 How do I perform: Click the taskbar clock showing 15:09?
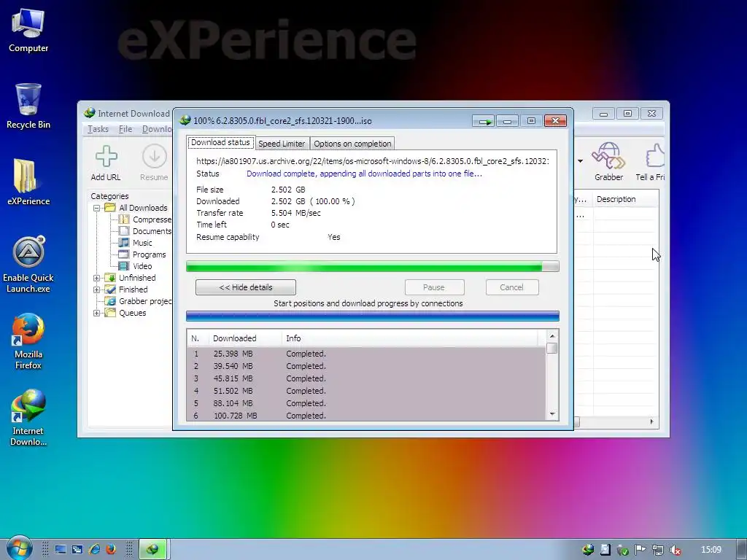(x=711, y=550)
